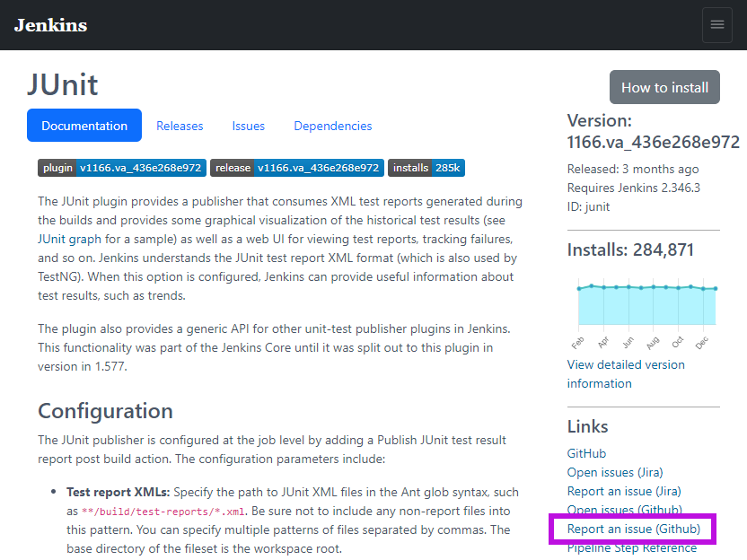Open the Open issues (Jira) link

(620, 472)
